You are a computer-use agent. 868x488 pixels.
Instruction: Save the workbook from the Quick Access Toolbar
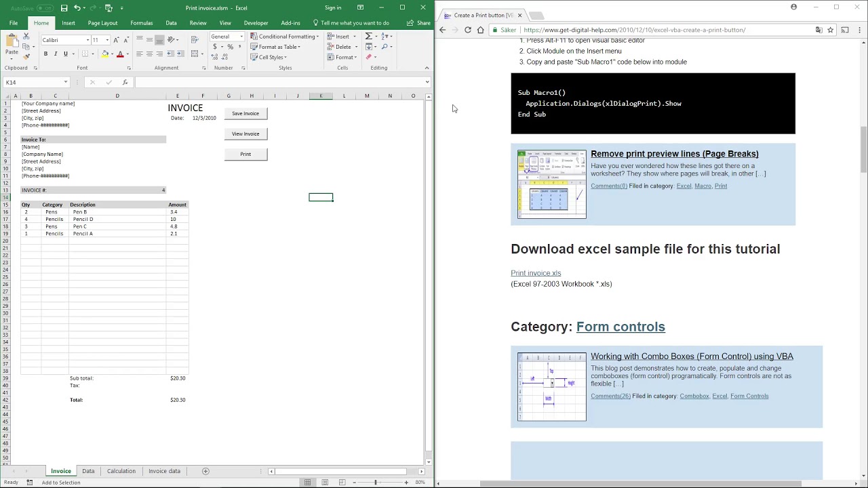64,7
